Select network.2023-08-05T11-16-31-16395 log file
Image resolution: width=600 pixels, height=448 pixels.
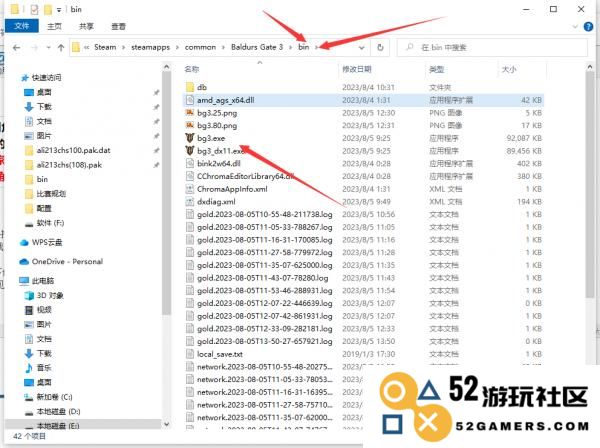click(x=265, y=392)
